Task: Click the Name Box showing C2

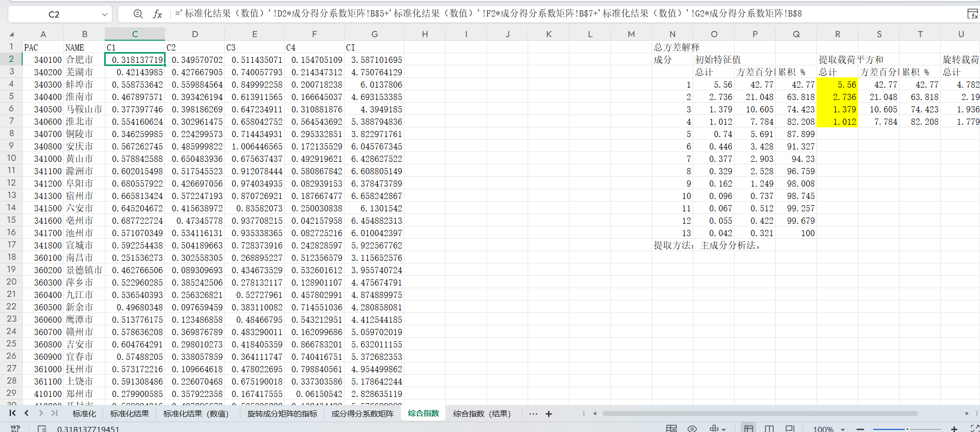Action: 54,14
